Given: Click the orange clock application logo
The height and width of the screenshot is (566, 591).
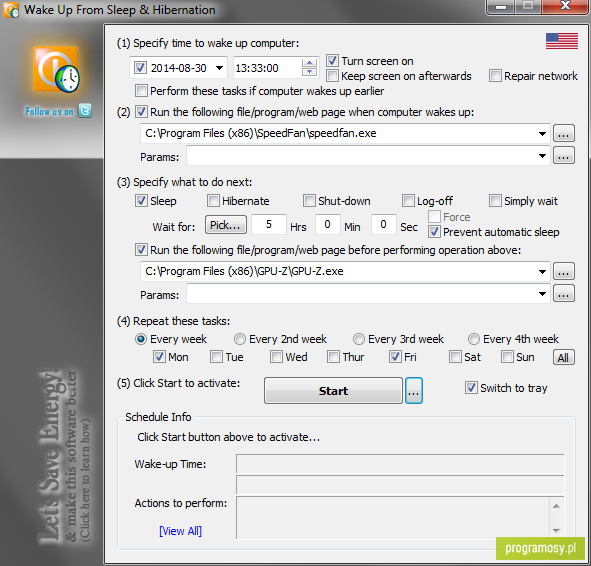Looking at the screenshot, I should coord(56,69).
